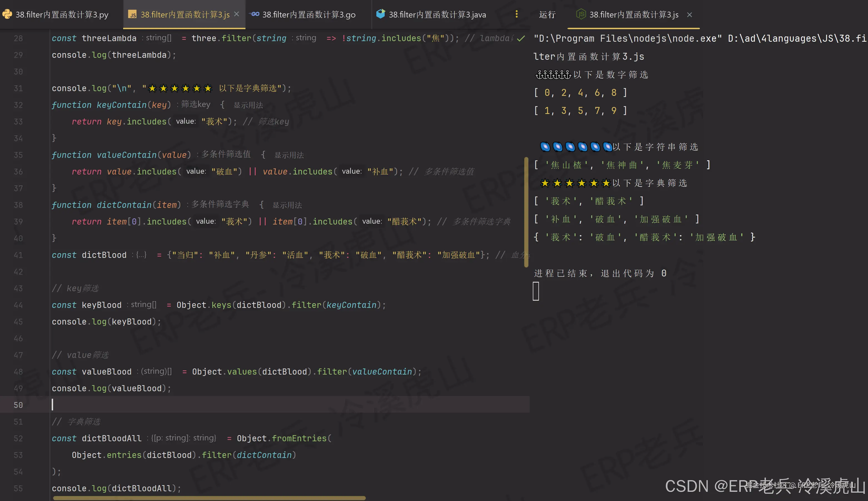Expand the folded {...} hint of dictBlood
The image size is (868, 501).
click(x=141, y=255)
